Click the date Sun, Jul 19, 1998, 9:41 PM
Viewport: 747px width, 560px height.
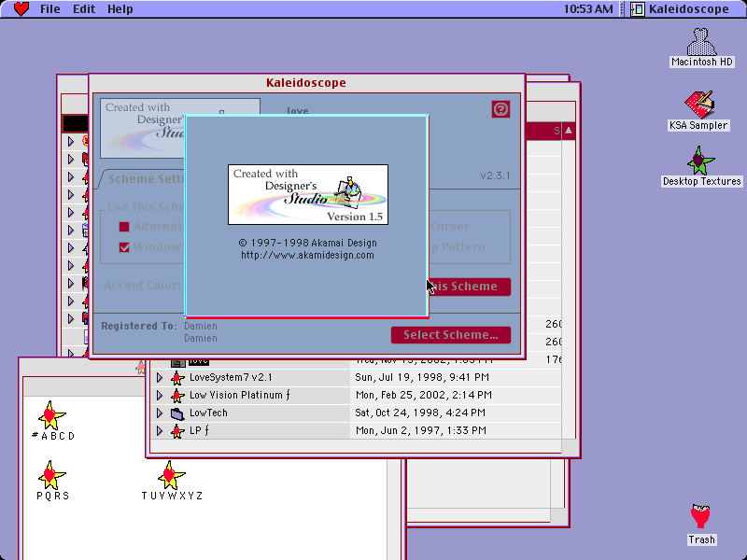tap(422, 378)
